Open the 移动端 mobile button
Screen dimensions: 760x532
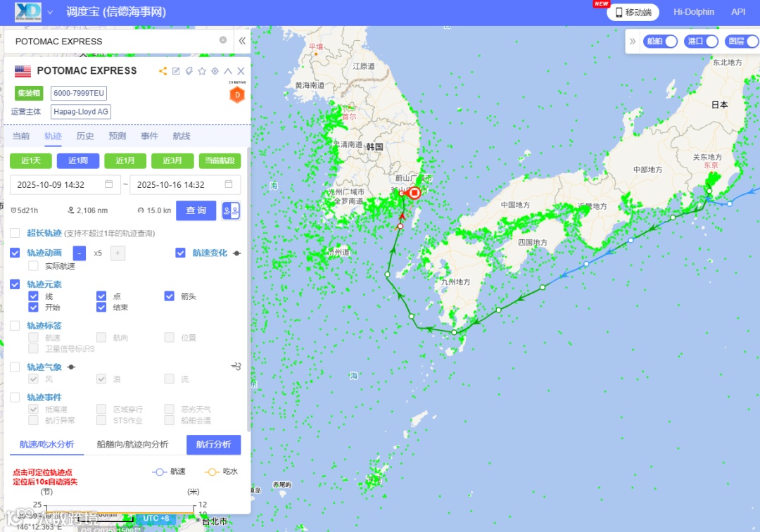pyautogui.click(x=633, y=12)
